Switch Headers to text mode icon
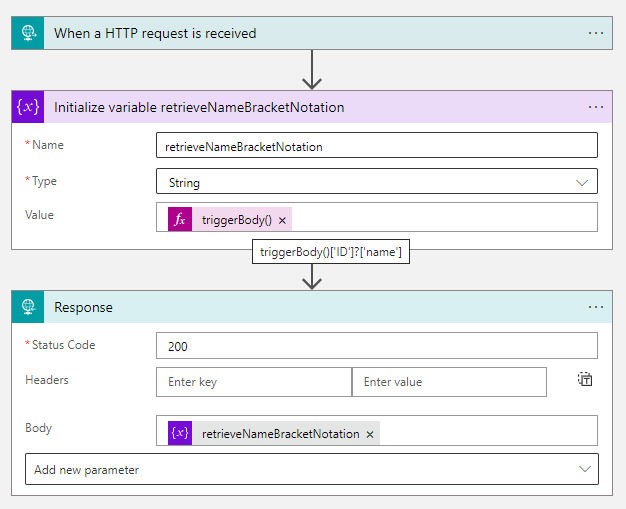Image resolution: width=626 pixels, height=509 pixels. [585, 379]
